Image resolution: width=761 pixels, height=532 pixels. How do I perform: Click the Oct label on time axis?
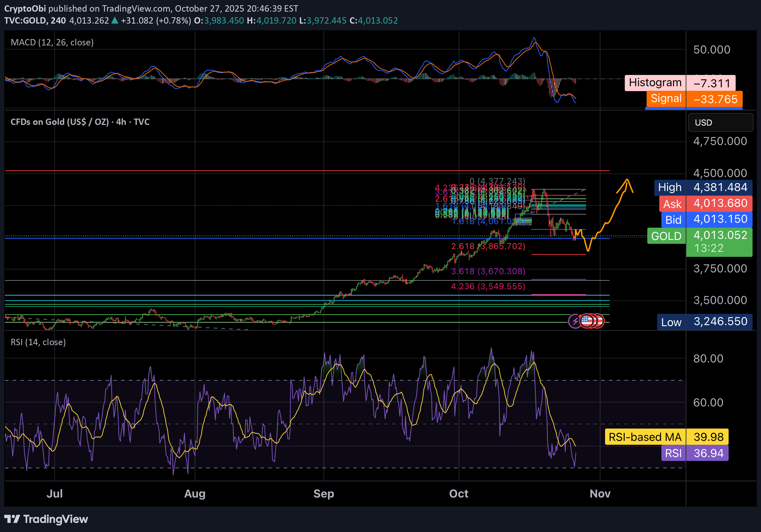459,494
